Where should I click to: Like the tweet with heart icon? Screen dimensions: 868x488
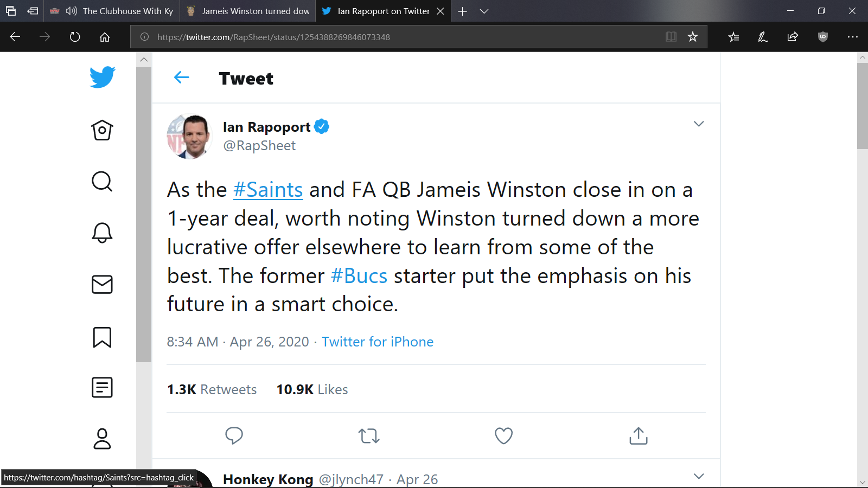pyautogui.click(x=503, y=436)
